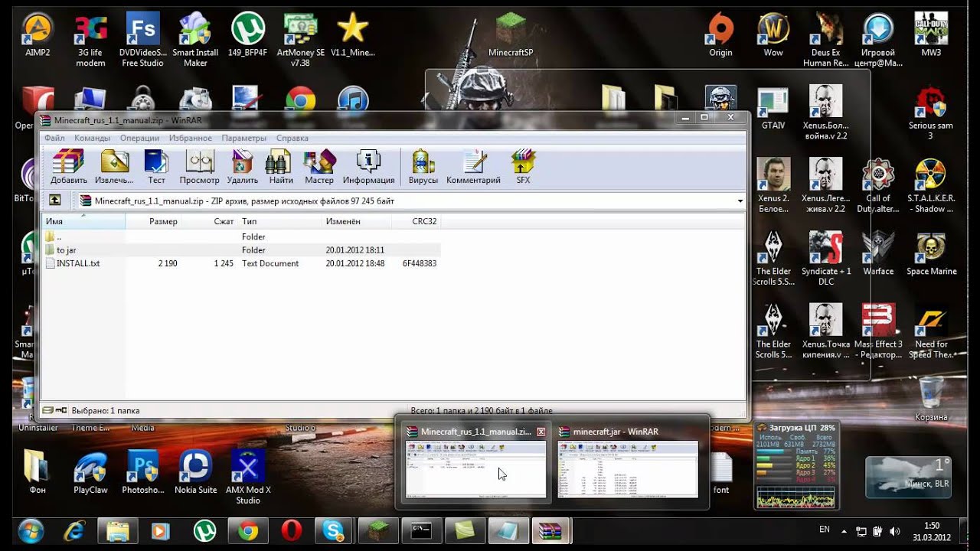Image resolution: width=980 pixels, height=551 pixels.
Task: Click the Вирусы scan icon
Action: [423, 166]
